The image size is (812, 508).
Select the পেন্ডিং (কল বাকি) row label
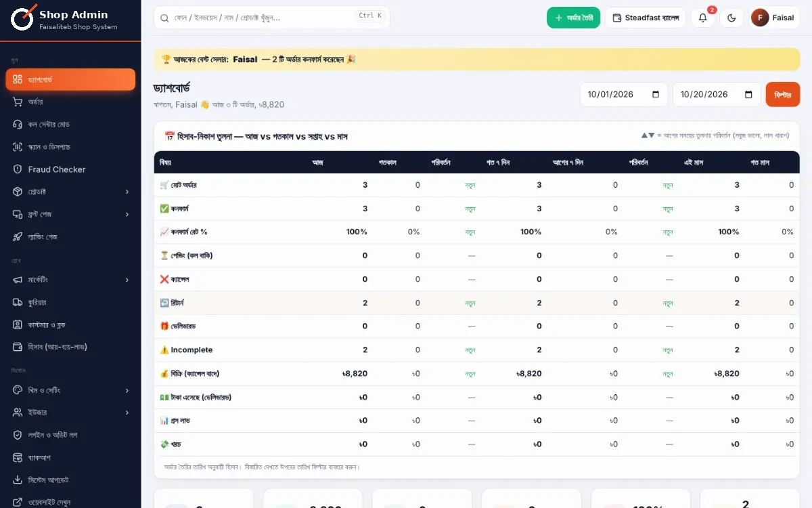pyautogui.click(x=186, y=255)
